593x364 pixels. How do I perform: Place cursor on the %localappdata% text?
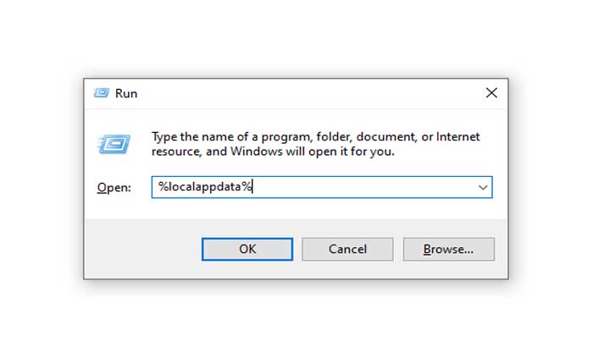click(202, 187)
